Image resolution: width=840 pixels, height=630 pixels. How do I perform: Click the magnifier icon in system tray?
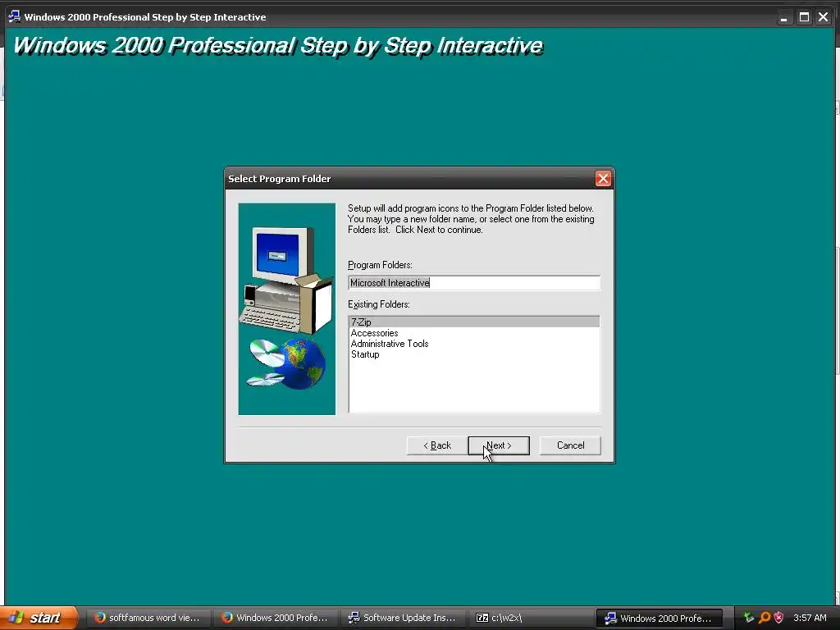pyautogui.click(x=765, y=618)
